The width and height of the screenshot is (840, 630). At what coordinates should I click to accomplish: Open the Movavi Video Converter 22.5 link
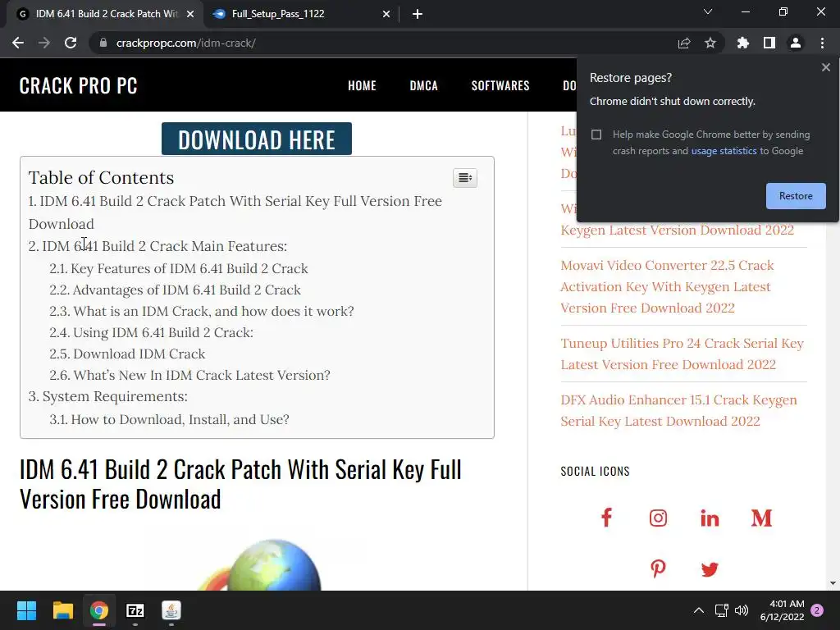(x=667, y=286)
